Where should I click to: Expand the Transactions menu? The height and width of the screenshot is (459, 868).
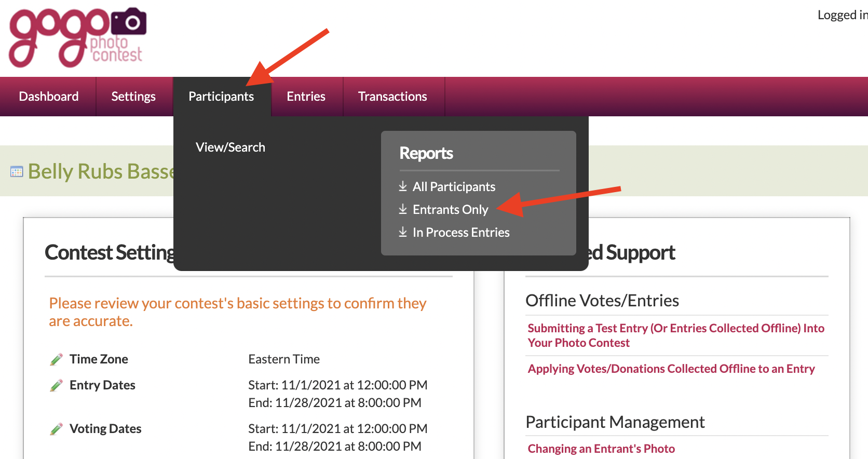(392, 97)
